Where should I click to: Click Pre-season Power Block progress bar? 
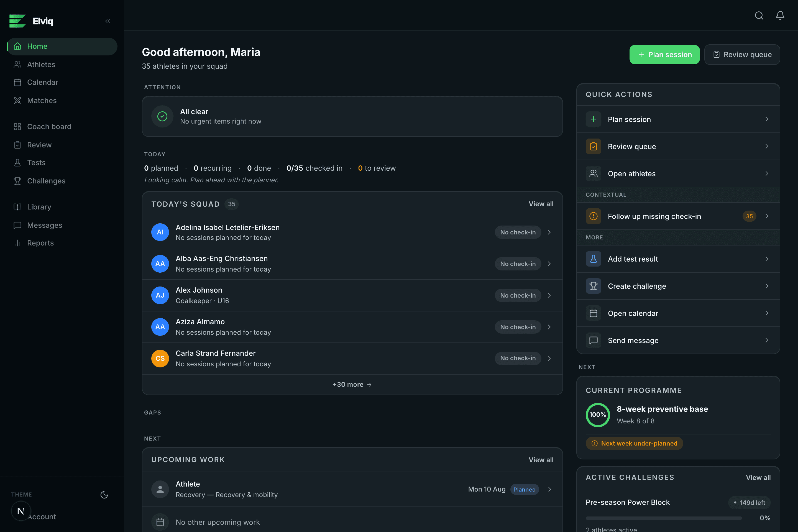coord(663,518)
